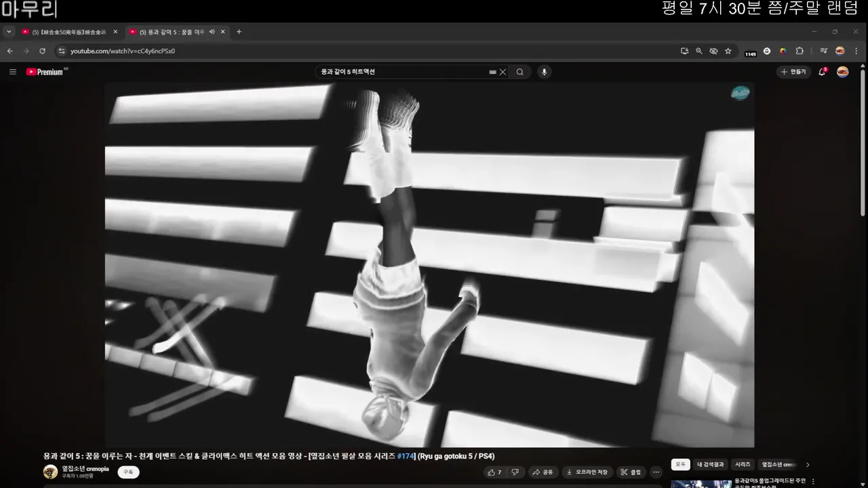This screenshot has height=488, width=868.
Task: Run search with the magnifier button
Action: 520,72
